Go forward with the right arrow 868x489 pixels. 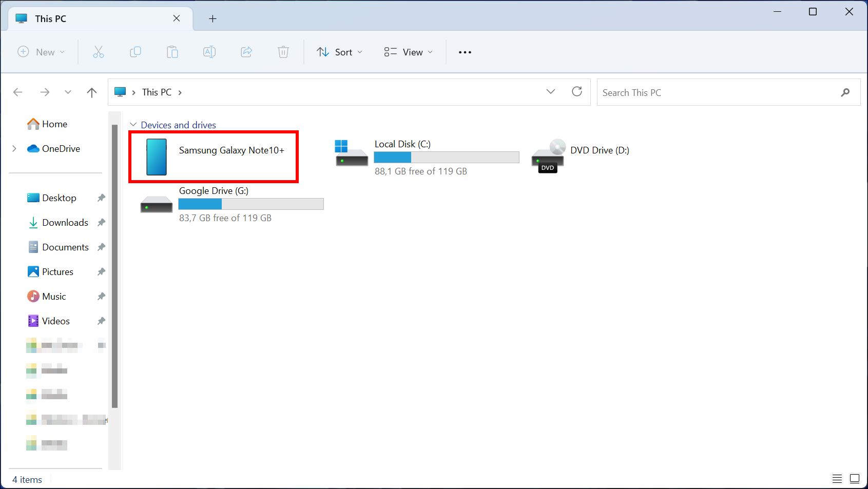(x=45, y=92)
